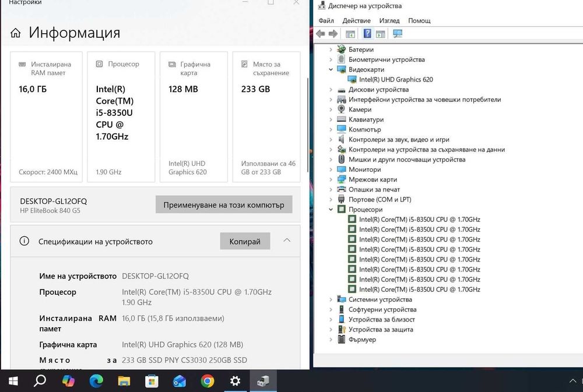
Task: Click the properties pane toolbar icon
Action: (380, 34)
